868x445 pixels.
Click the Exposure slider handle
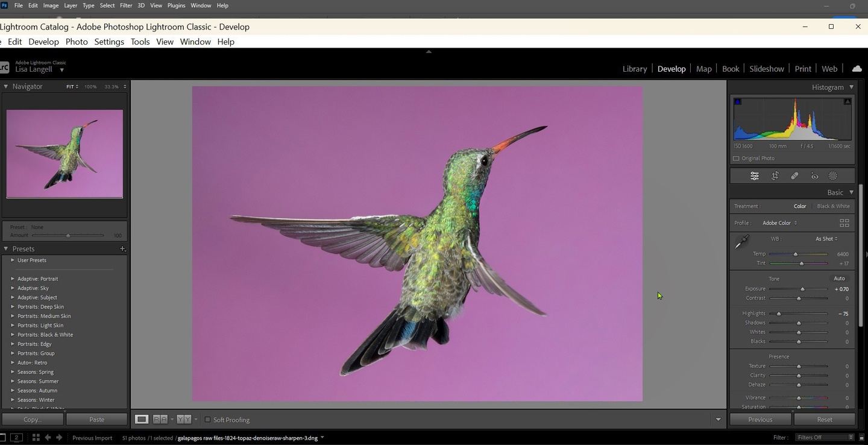click(802, 289)
